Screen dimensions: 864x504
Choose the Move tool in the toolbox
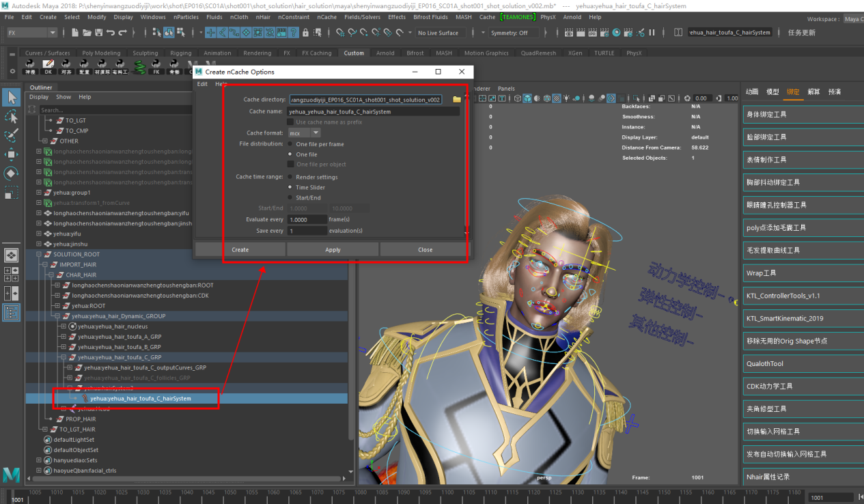click(11, 154)
